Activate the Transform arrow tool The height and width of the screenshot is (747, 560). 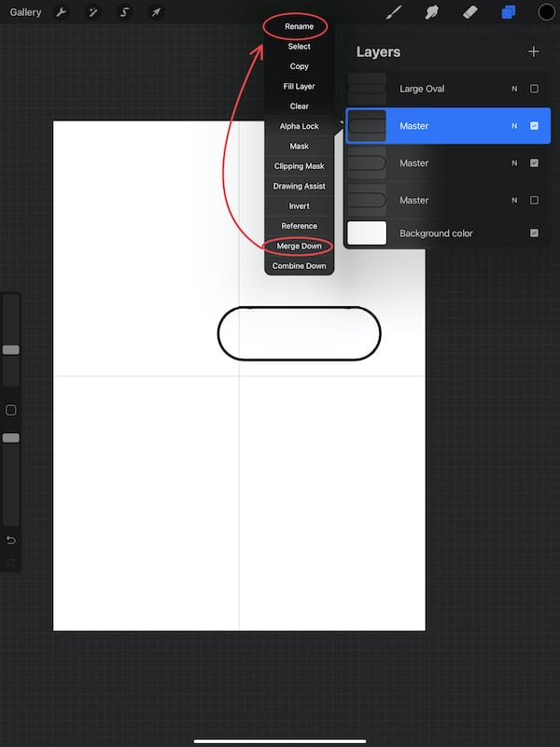coord(156,12)
